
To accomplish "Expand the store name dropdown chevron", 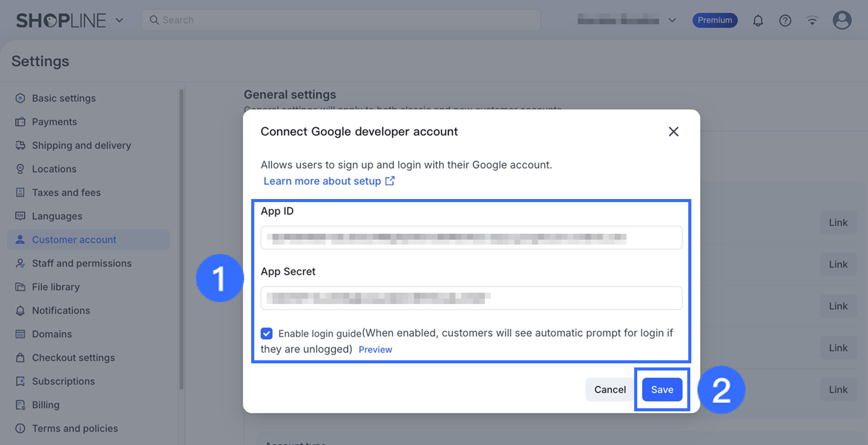I will tap(672, 20).
